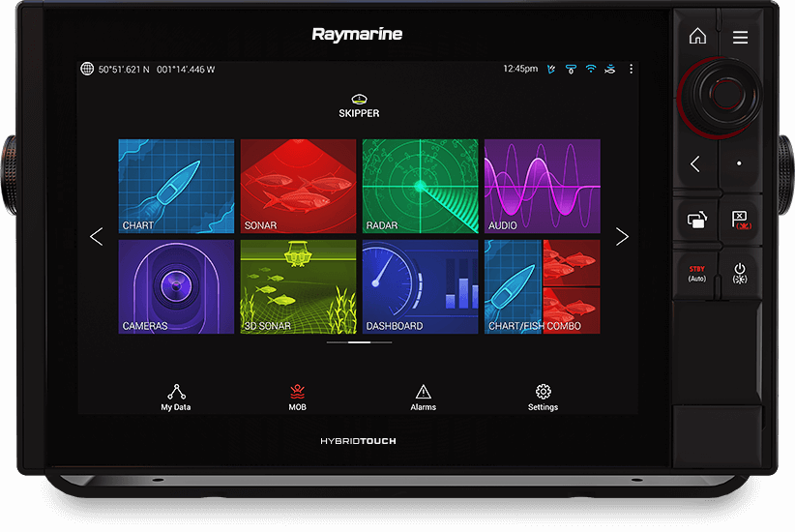Click the switch active pane button
795x532 pixels.
697,220
